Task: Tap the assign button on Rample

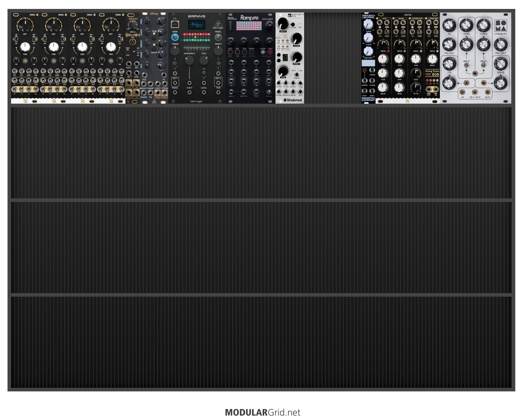Action: click(263, 52)
